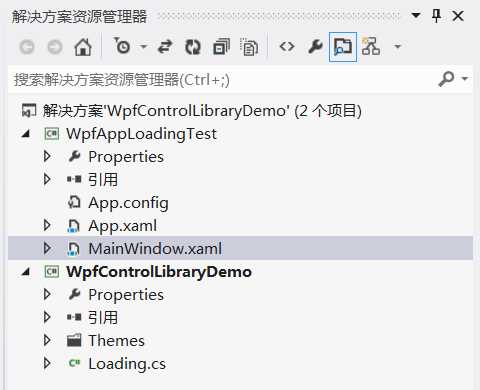The image size is (480, 390).
Task: Open search options dropdown arrow
Action: [465, 79]
